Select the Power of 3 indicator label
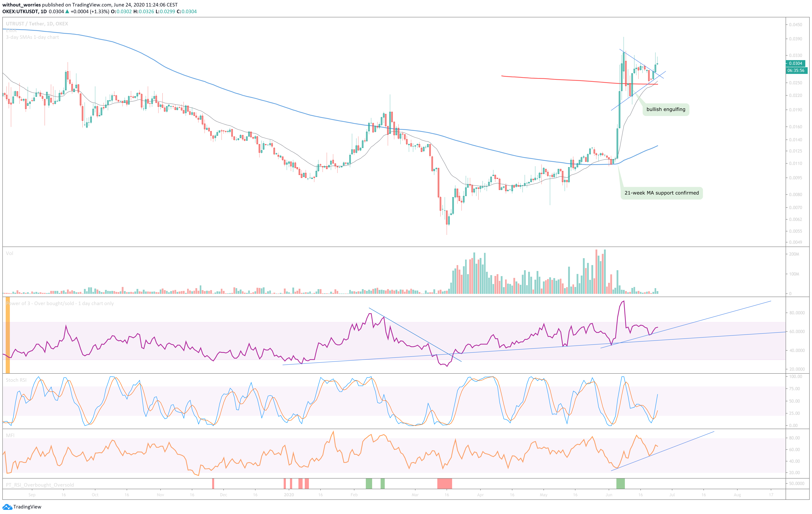The image size is (812, 514). 60,304
